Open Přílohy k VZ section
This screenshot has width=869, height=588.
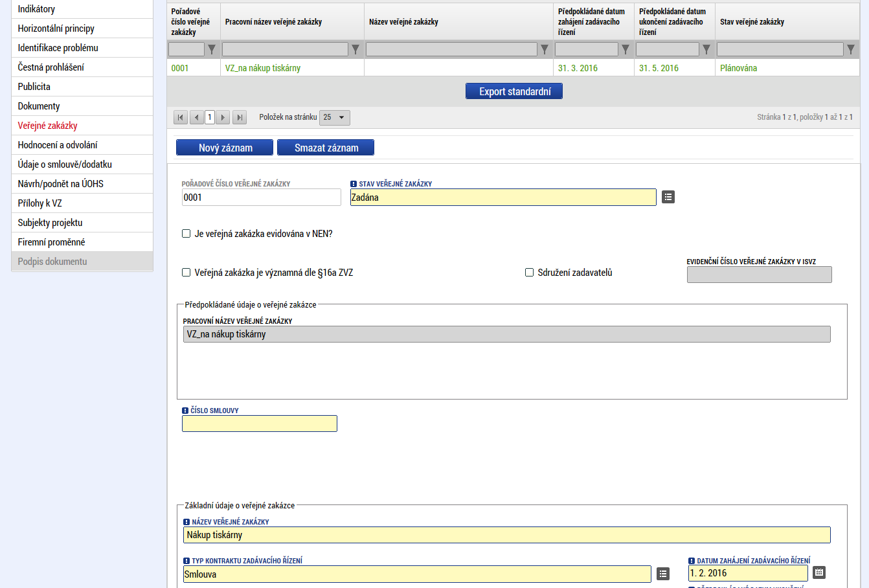point(82,203)
